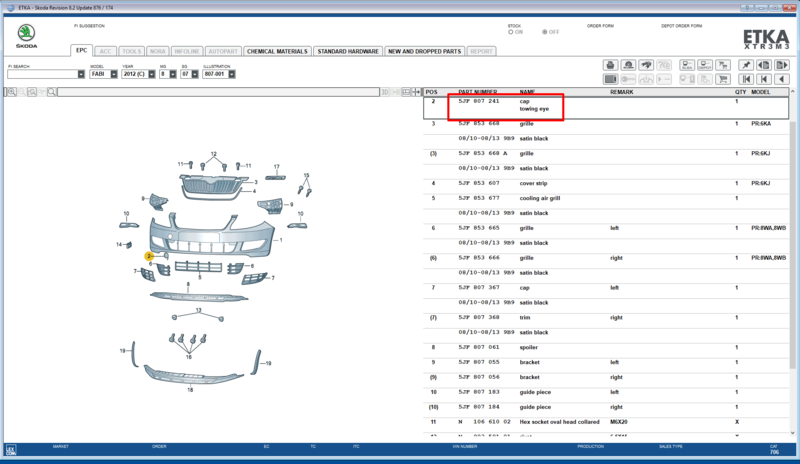The image size is (800, 464).
Task: Open the MODEL dropdown showing FABI
Action: 104,74
